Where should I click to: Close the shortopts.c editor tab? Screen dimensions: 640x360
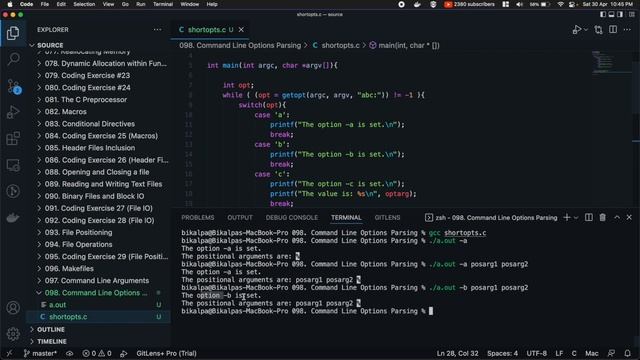coord(241,30)
